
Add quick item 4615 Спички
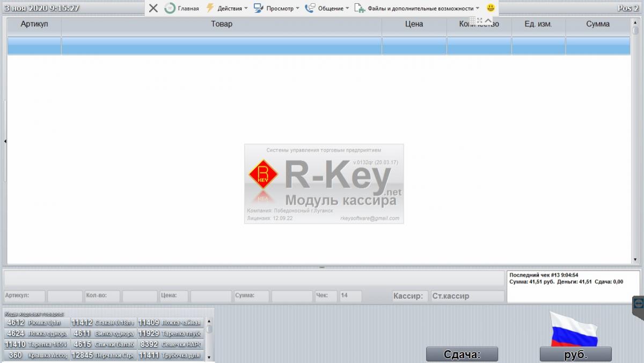[103, 344]
